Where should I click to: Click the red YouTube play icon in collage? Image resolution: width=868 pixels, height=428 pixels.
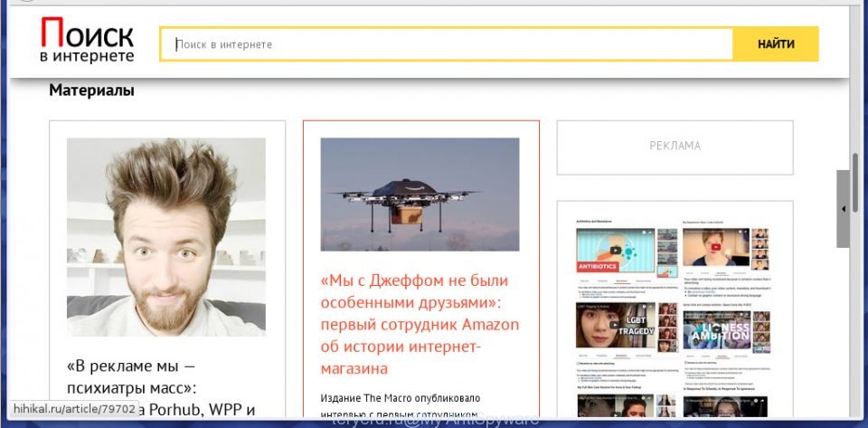coord(716,247)
